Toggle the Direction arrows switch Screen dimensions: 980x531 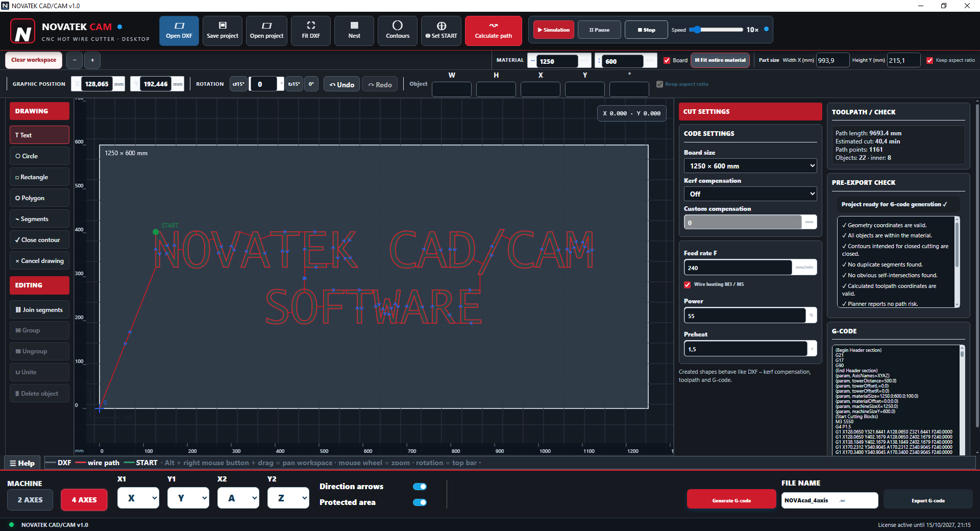coord(420,487)
